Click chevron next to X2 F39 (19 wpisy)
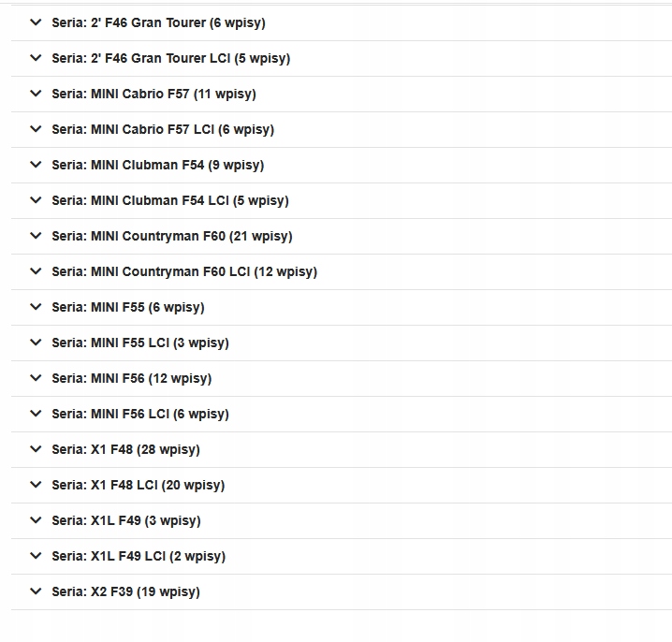The height and width of the screenshot is (642, 672). (x=36, y=591)
